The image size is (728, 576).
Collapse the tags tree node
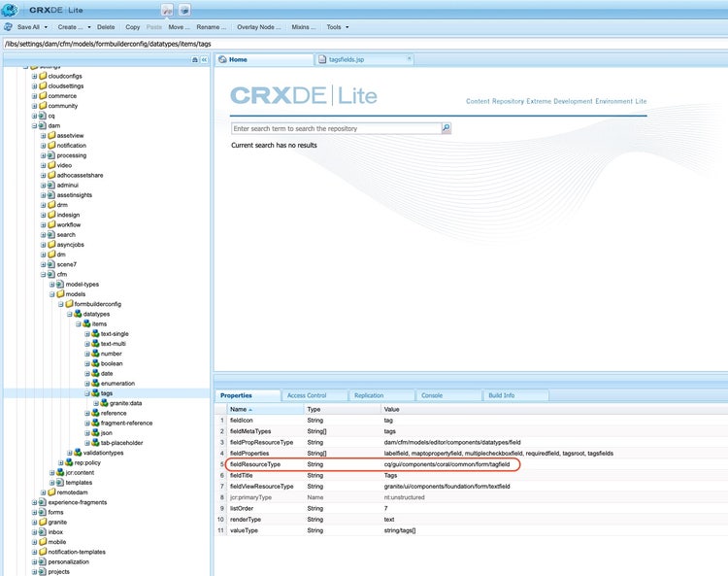pyautogui.click(x=86, y=393)
